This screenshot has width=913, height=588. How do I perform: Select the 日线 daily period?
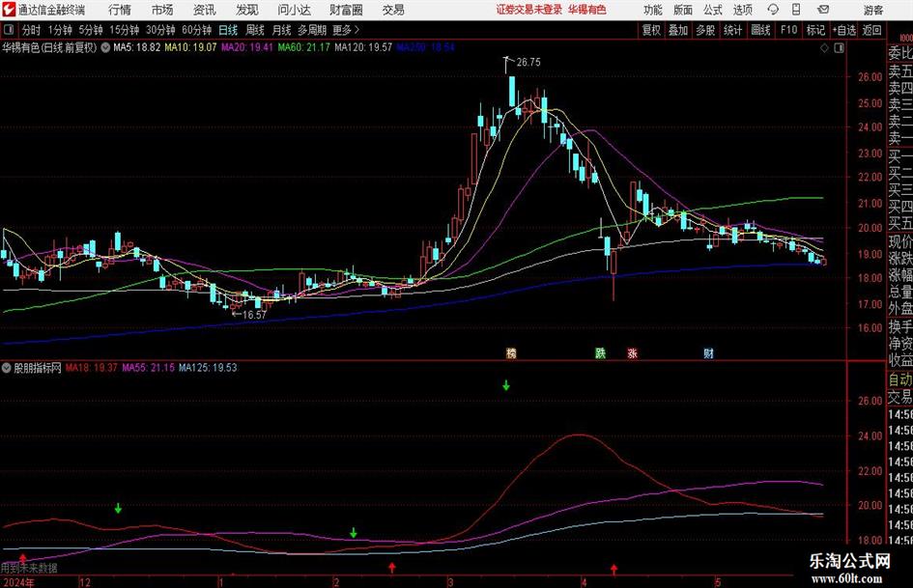228,30
